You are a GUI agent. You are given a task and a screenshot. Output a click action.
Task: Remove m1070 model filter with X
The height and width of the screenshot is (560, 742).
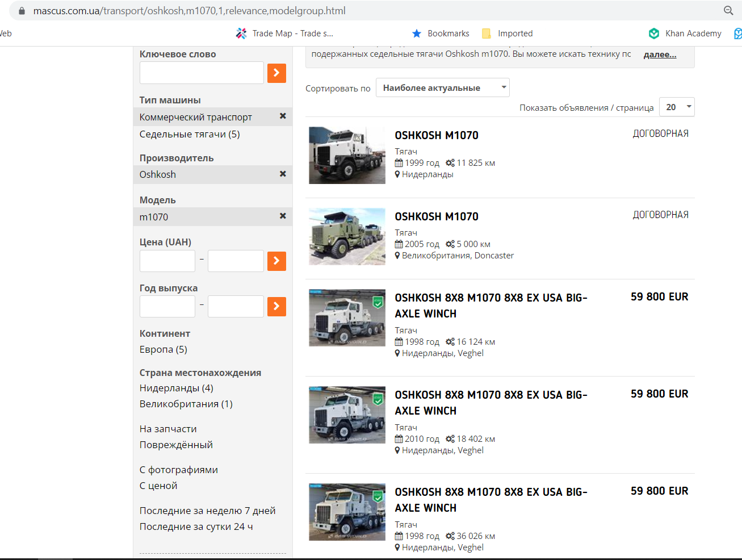pyautogui.click(x=283, y=216)
